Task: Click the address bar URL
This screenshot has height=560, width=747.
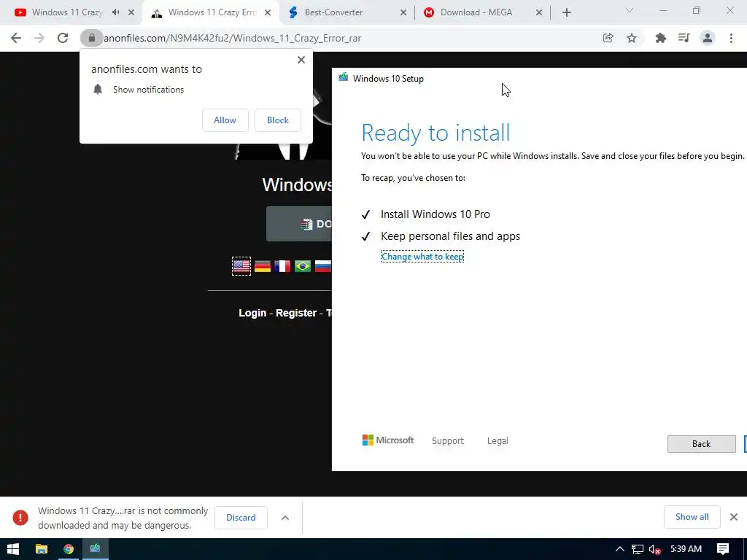Action: pos(233,38)
